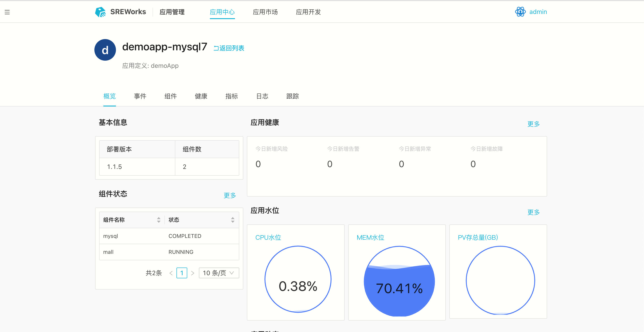Open the 指标 tab
This screenshot has height=332, width=644.
(231, 96)
